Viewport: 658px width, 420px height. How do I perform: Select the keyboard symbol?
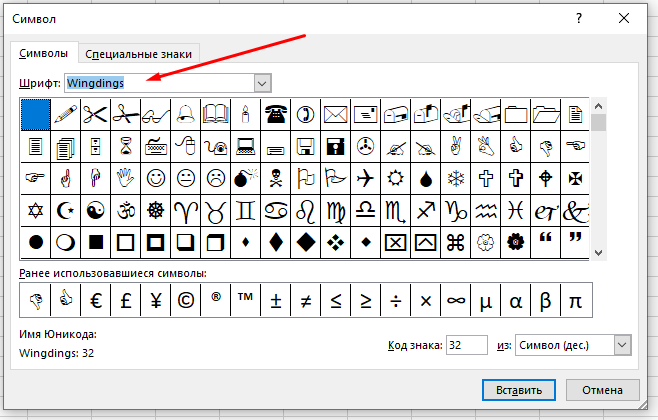(x=156, y=146)
